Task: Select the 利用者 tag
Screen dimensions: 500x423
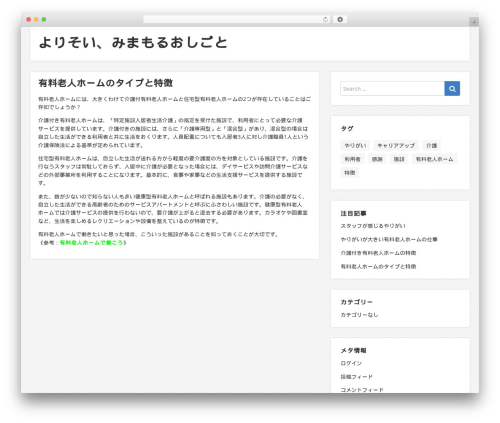Action: pyautogui.click(x=352, y=159)
